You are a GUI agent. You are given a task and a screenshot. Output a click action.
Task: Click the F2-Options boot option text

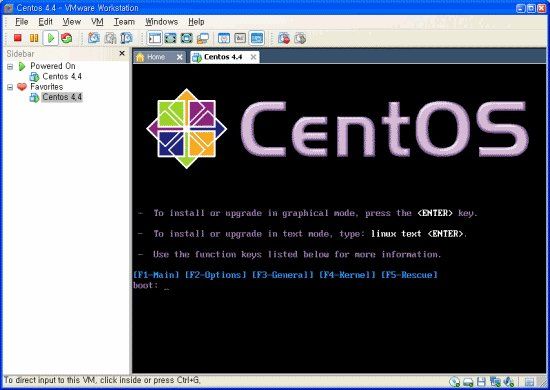tap(215, 275)
